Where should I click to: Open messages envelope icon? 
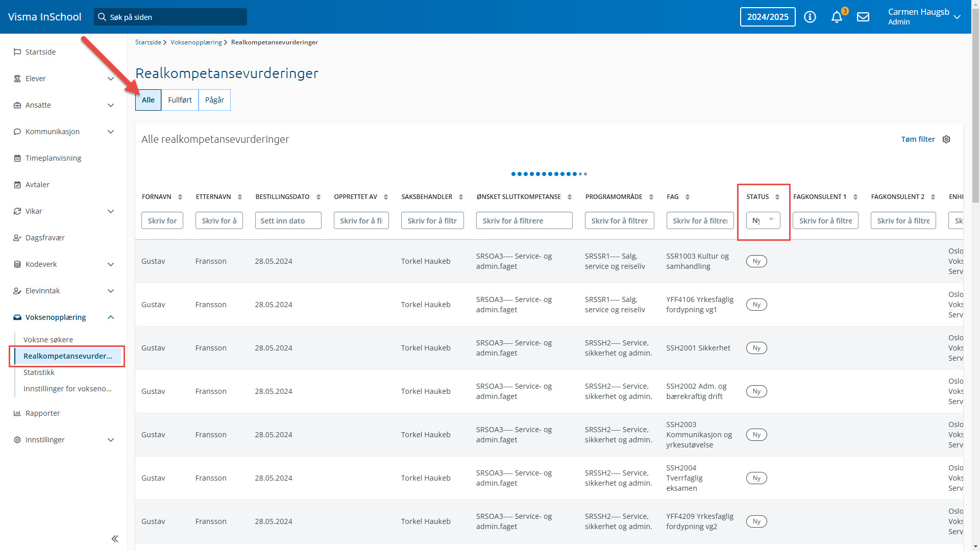tap(863, 17)
